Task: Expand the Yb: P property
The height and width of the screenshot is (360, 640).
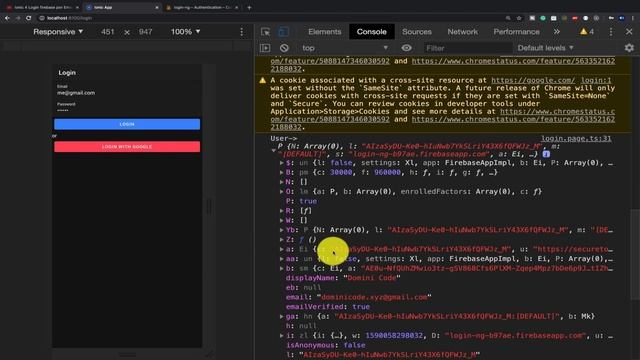Action: click(282, 230)
